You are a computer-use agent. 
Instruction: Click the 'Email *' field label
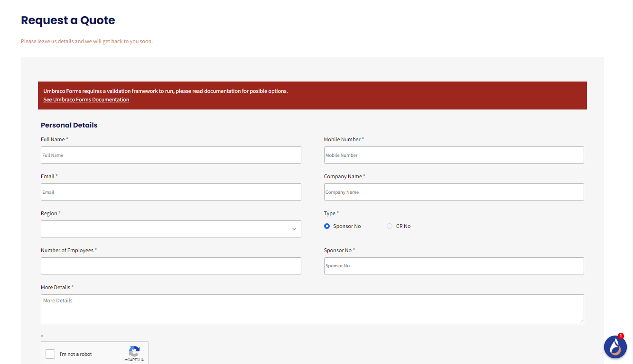[49, 176]
